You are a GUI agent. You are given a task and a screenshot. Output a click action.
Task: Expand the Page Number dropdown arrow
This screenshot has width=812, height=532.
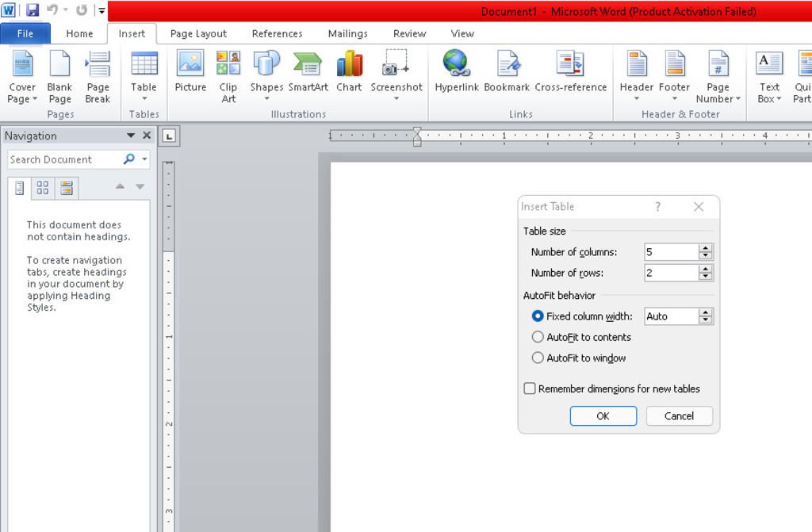pos(738,99)
